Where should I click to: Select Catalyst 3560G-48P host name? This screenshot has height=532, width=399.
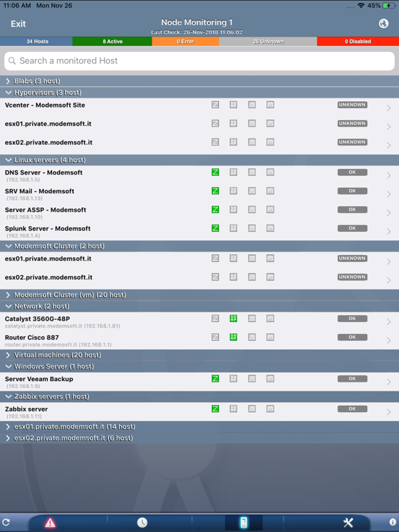[x=37, y=319]
